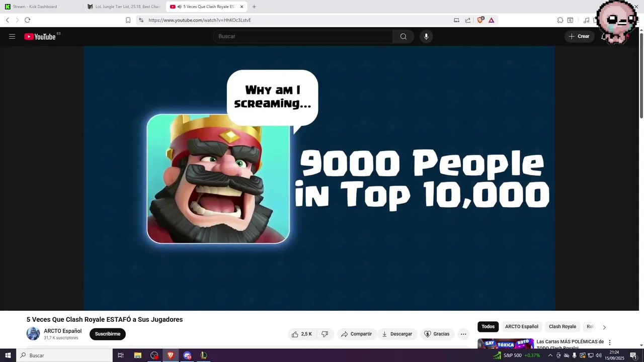
Task: Open the Windows notification center icon
Action: click(x=633, y=355)
